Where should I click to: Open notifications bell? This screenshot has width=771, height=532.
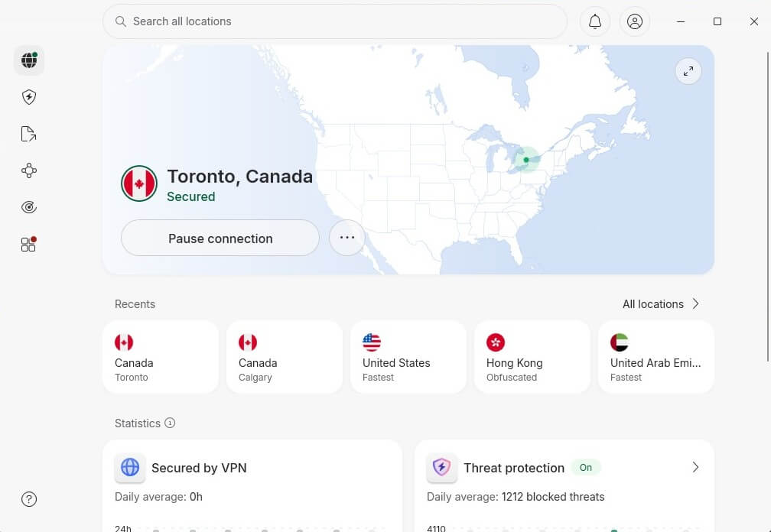595,21
